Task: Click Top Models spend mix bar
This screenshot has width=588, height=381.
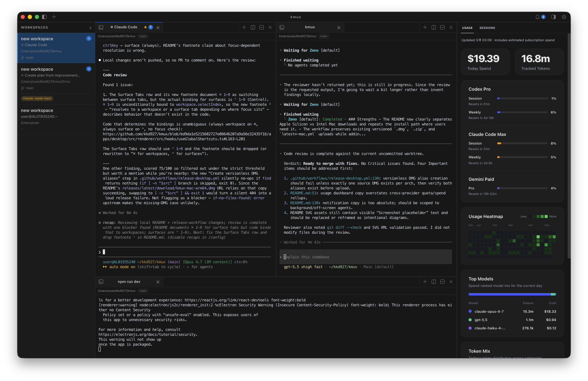Action: point(512,294)
